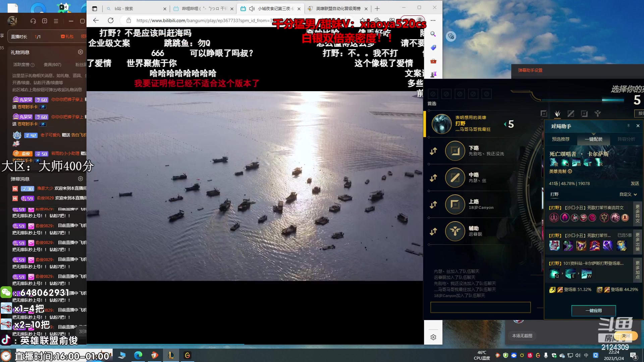
Task: Show 更多出装 item build options
Action: coord(637,242)
